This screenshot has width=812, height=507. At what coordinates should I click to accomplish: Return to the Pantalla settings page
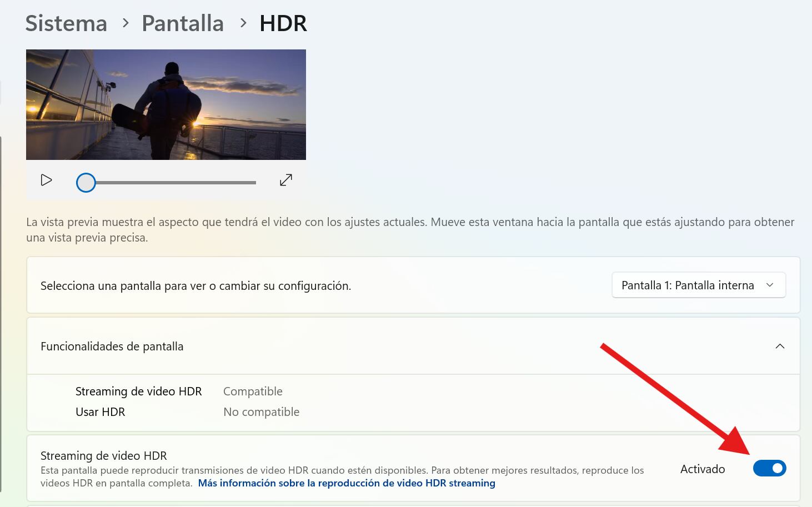[182, 23]
